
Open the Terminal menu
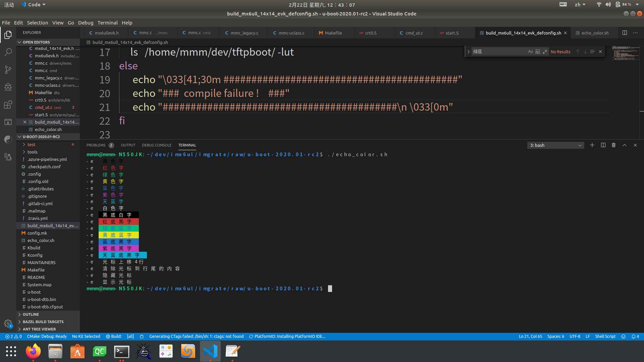(107, 22)
